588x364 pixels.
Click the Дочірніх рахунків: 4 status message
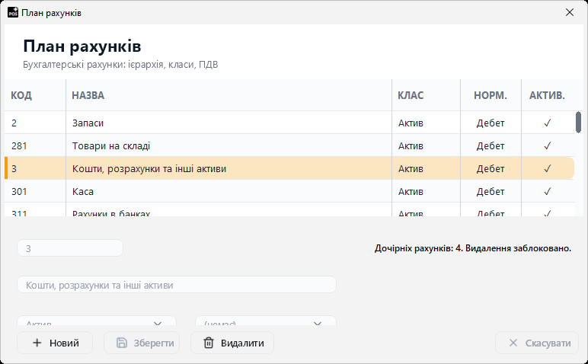click(x=473, y=248)
